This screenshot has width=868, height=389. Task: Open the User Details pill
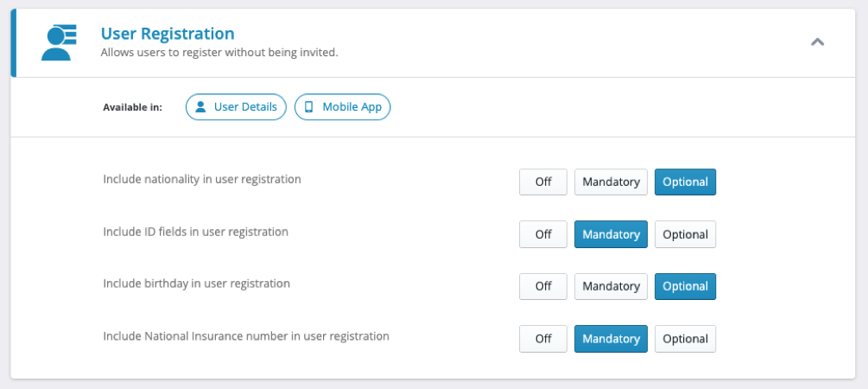[x=236, y=107]
